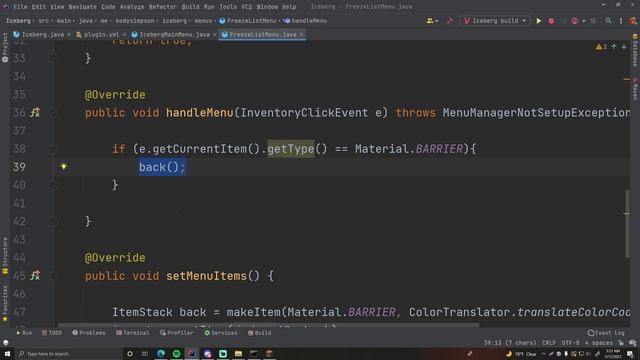640x360 pixels.
Task: Open Windows notification center
Action: tap(630, 353)
